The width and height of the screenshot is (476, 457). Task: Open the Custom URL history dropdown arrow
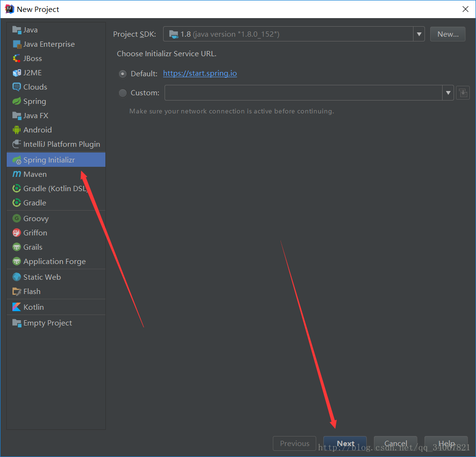point(448,93)
